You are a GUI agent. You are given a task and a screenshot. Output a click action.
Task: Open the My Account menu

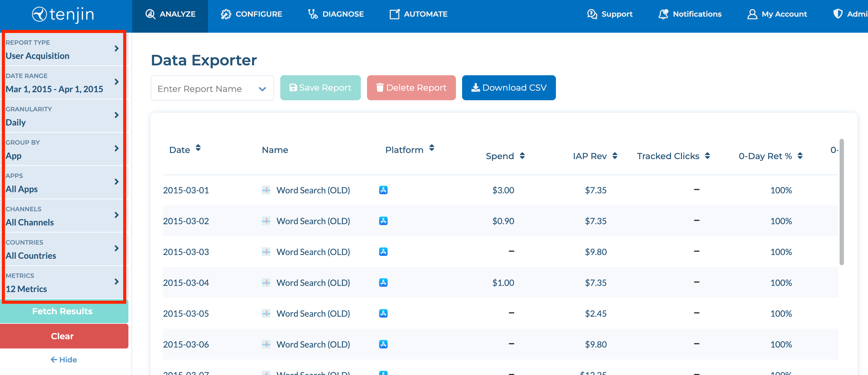[777, 14]
